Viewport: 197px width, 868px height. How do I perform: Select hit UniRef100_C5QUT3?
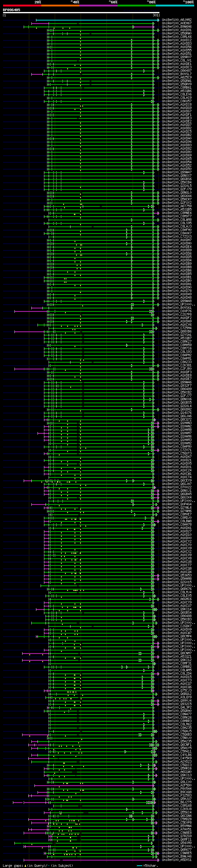(x=177, y=453)
